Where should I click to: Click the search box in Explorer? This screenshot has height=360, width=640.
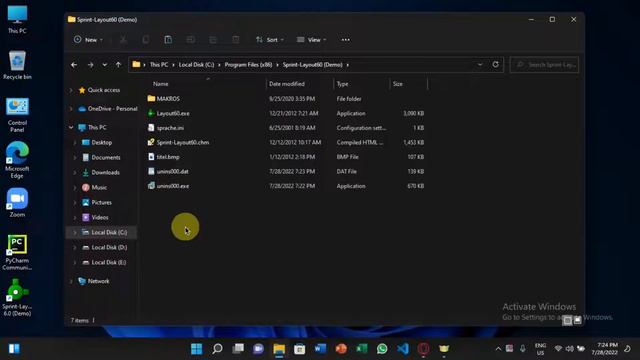(544, 64)
